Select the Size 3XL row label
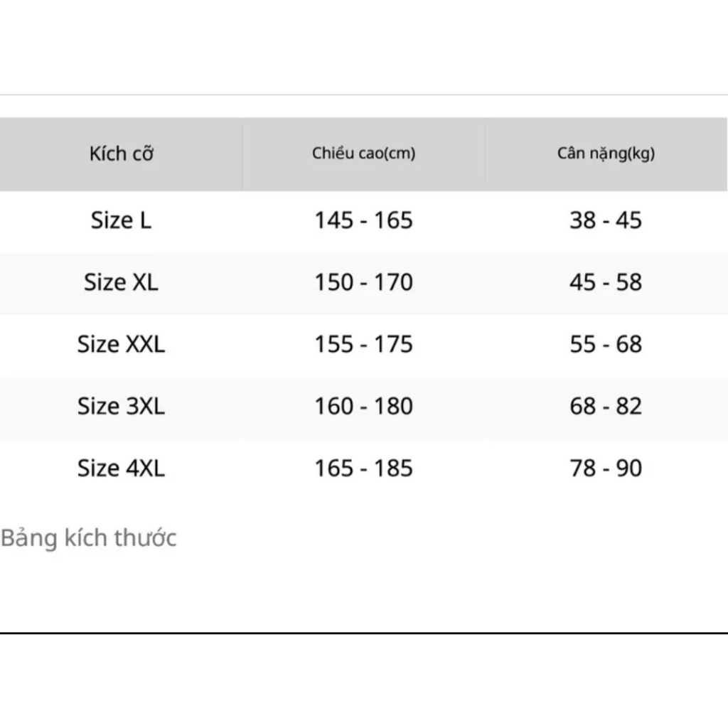Image resolution: width=728 pixels, height=728 pixels. pos(121,406)
